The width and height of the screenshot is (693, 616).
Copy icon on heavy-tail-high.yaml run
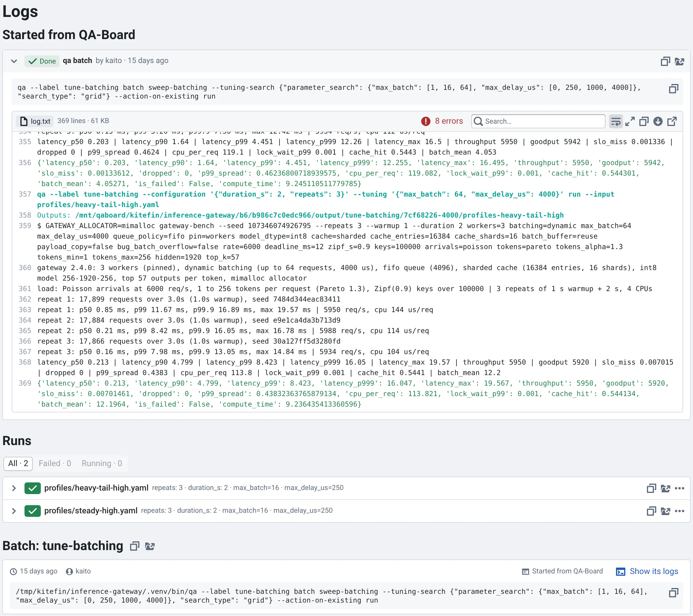pos(651,488)
